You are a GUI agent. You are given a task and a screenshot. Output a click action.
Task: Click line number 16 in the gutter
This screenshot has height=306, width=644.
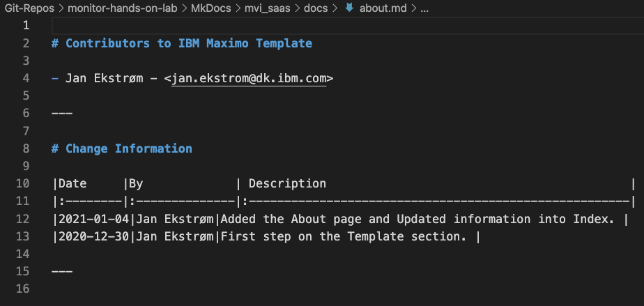[23, 289]
